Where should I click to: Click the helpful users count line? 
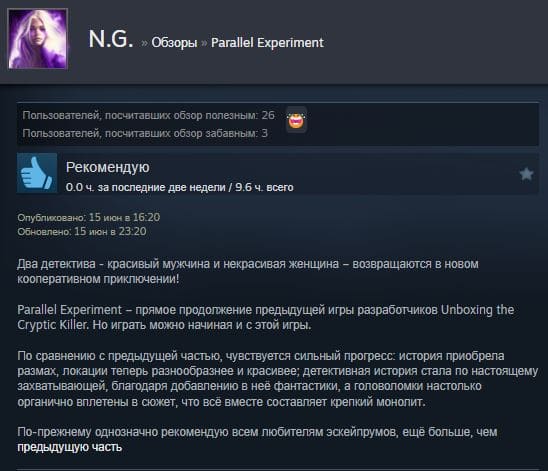click(149, 115)
